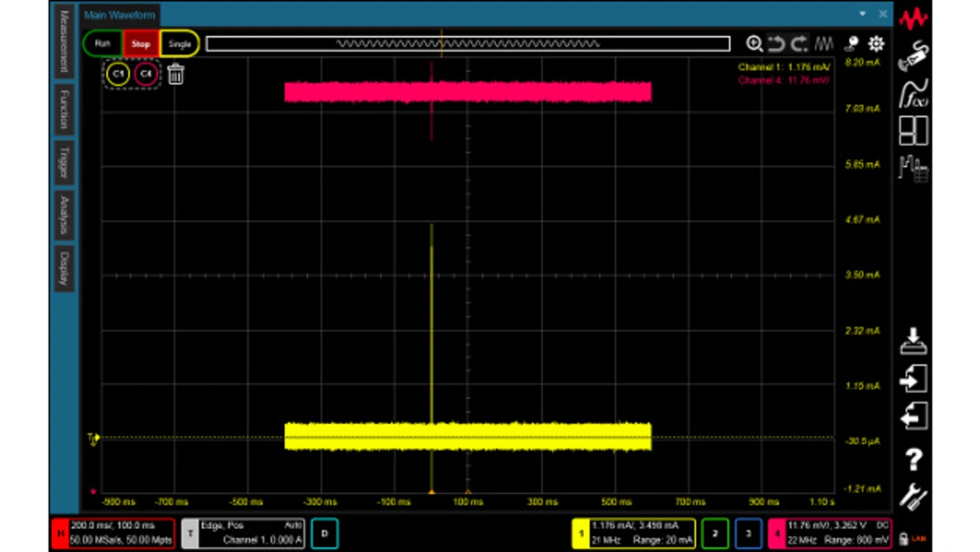The width and height of the screenshot is (980, 552).
Task: Enable channel 2 in bottom bar
Action: coord(714,533)
